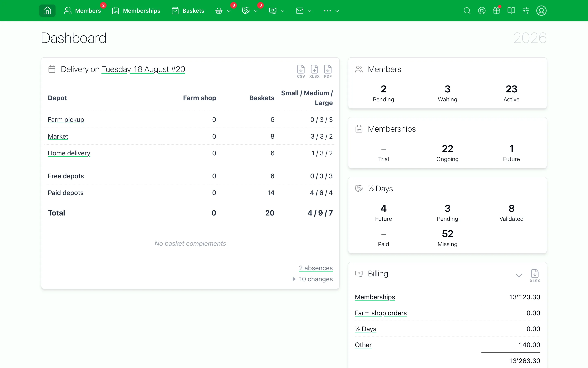Open the book documentation icon
Image resolution: width=588 pixels, height=368 pixels.
click(x=511, y=11)
